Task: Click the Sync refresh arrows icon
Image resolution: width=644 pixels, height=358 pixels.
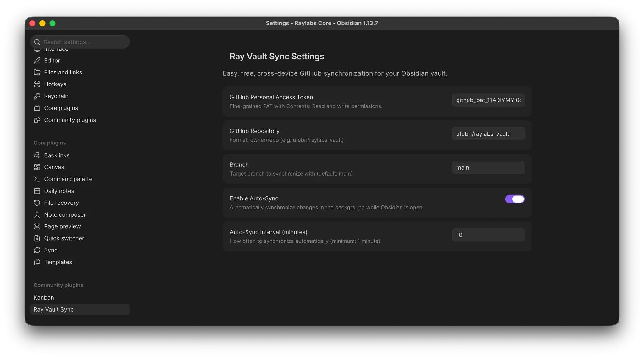Action: [x=37, y=250]
